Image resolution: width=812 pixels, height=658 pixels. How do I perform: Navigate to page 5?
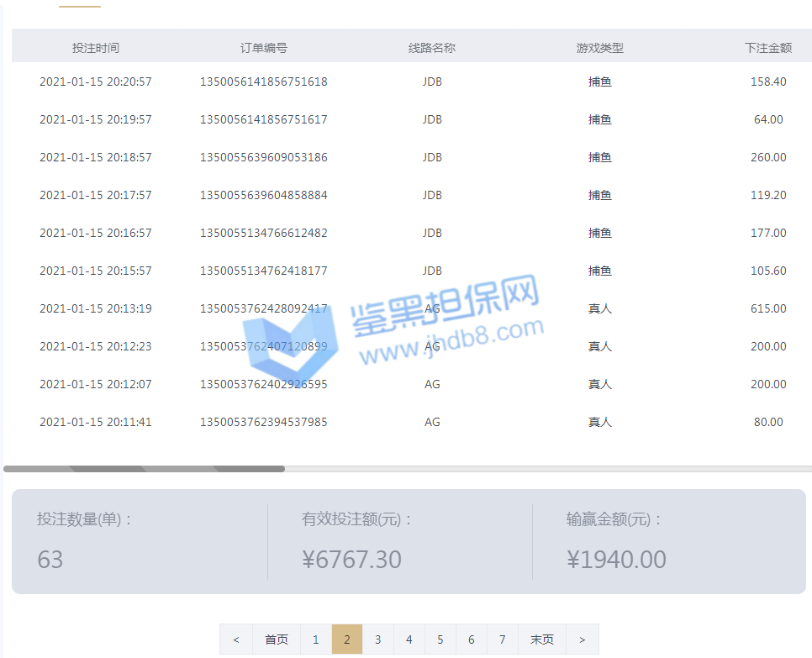pyautogui.click(x=440, y=640)
